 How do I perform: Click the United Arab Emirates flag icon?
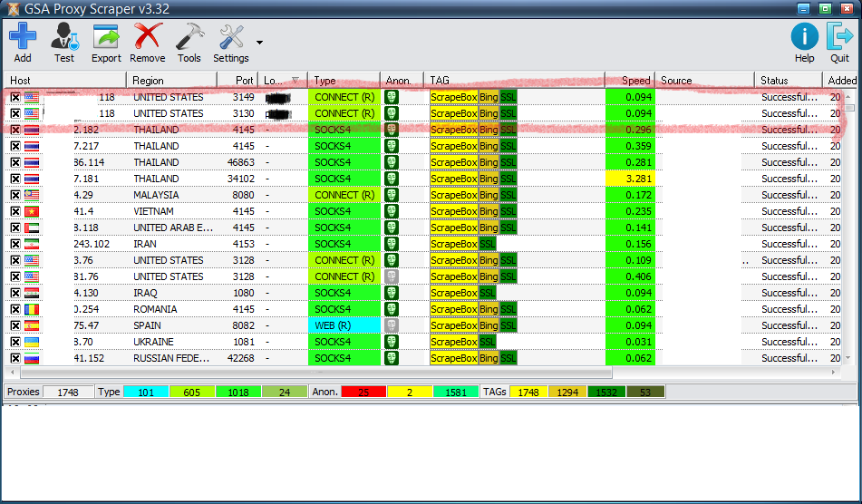pyautogui.click(x=32, y=228)
